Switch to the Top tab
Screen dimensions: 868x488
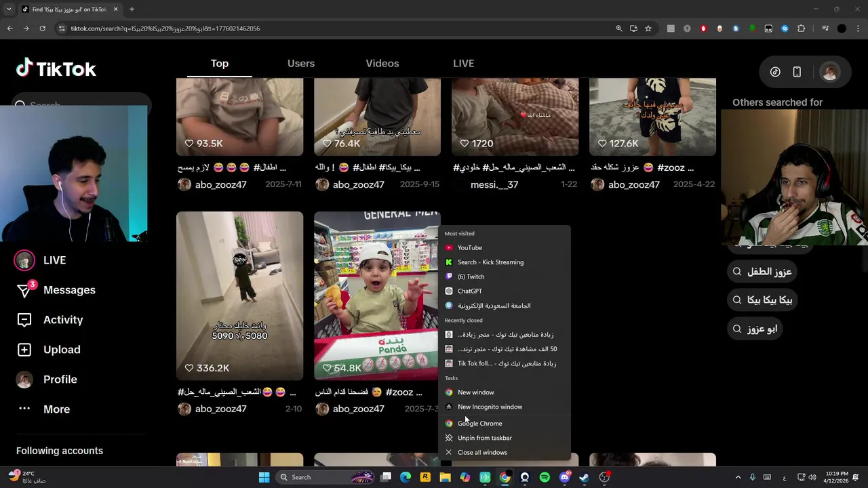pos(219,63)
